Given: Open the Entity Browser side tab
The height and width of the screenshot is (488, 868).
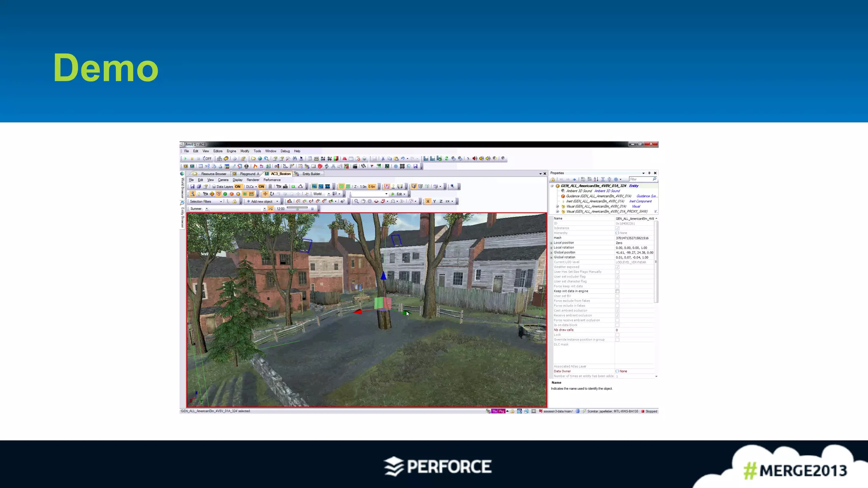Looking at the screenshot, I should pyautogui.click(x=182, y=215).
